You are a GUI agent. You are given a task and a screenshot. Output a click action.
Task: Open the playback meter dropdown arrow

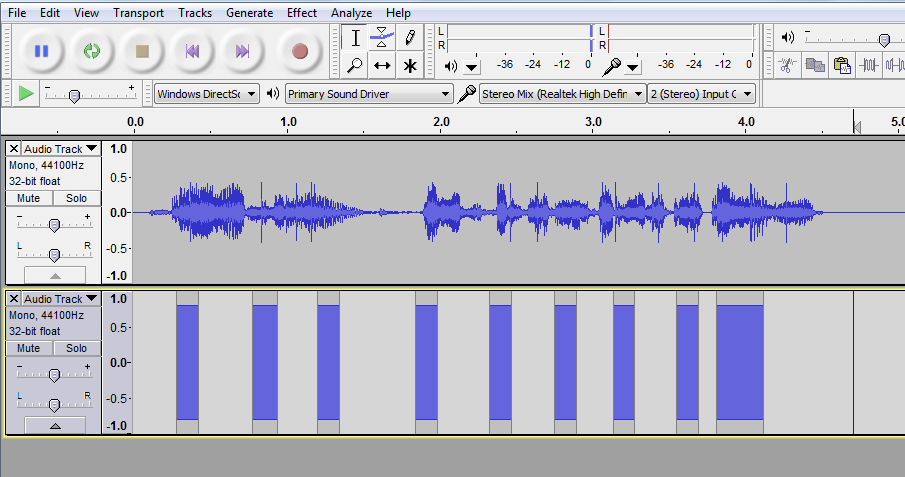click(472, 68)
